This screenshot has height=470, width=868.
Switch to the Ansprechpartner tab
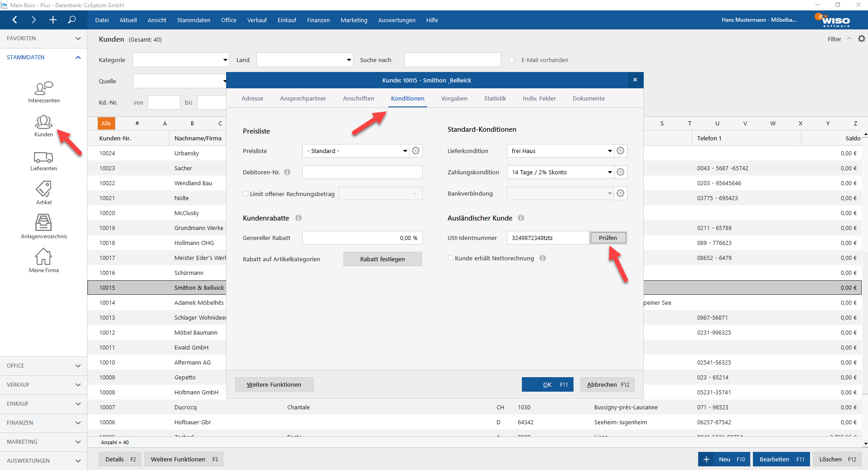[x=303, y=98]
